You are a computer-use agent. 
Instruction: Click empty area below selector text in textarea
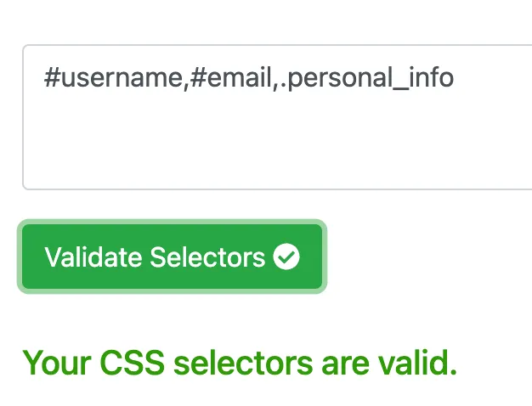tap(255, 144)
